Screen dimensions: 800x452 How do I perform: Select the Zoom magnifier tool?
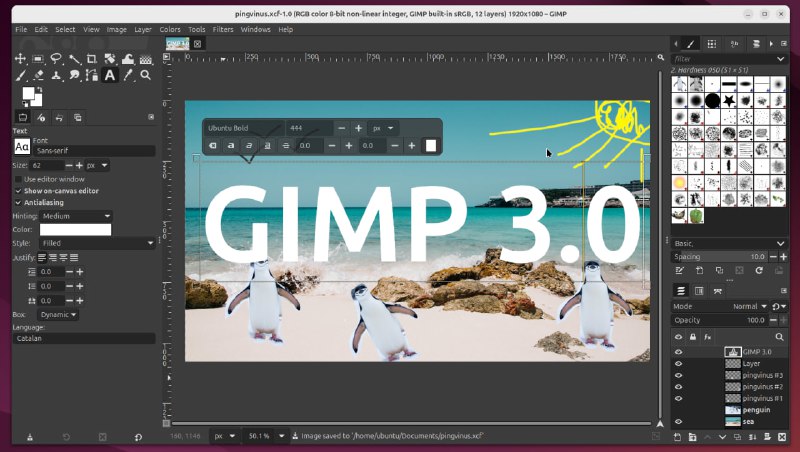(x=145, y=76)
